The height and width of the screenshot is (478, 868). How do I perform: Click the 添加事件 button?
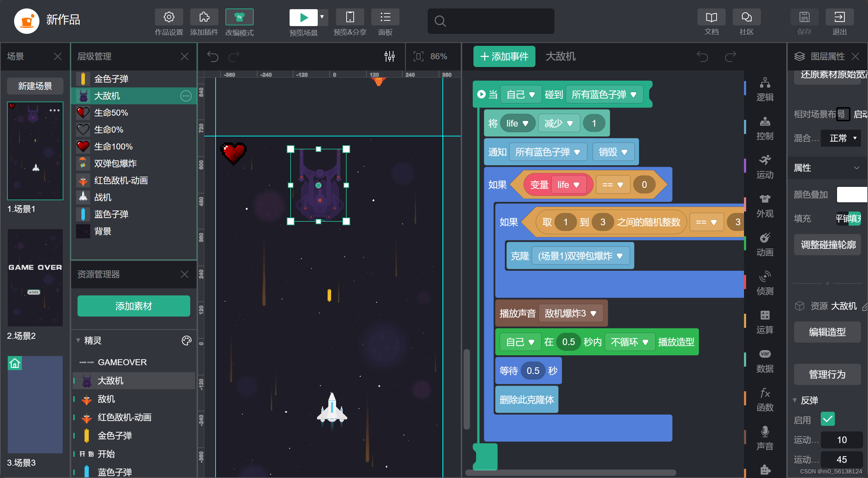click(504, 56)
